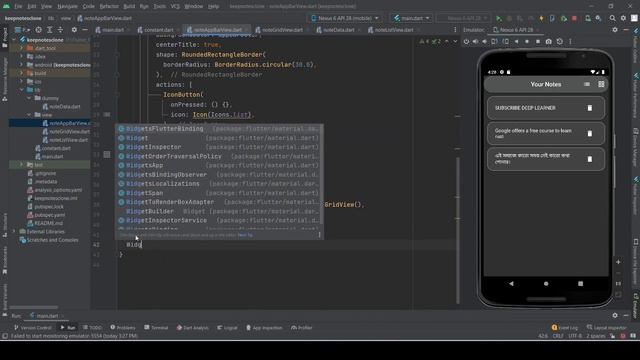Open Emulator panel settings gear

click(x=615, y=30)
